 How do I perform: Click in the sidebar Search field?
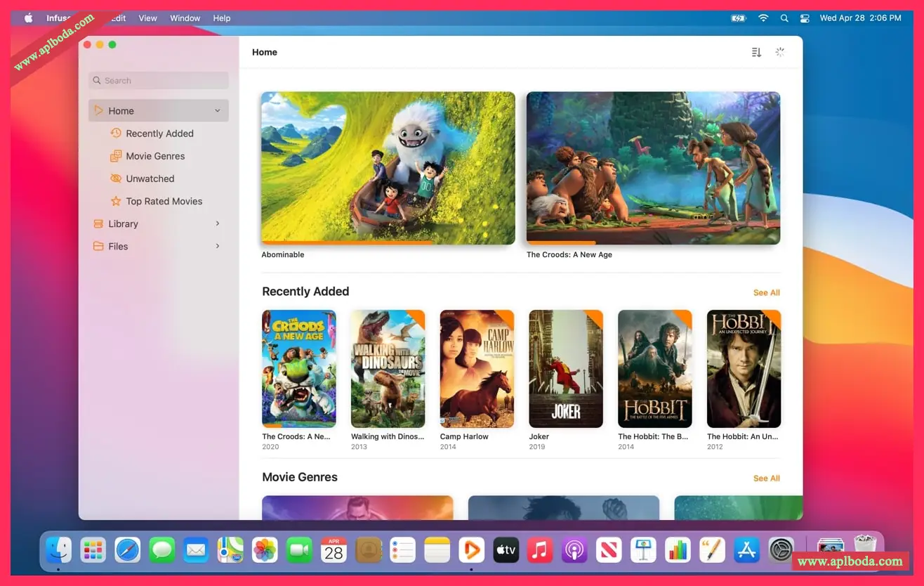point(159,81)
